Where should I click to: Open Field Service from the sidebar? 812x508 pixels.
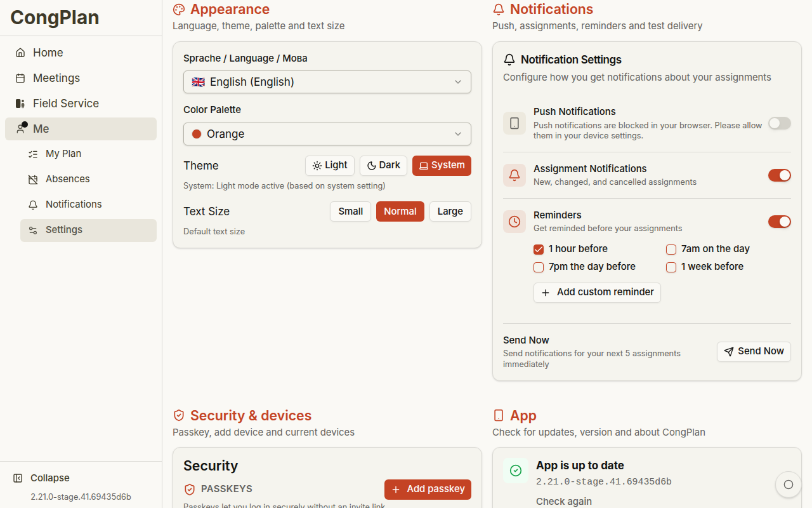(81, 104)
